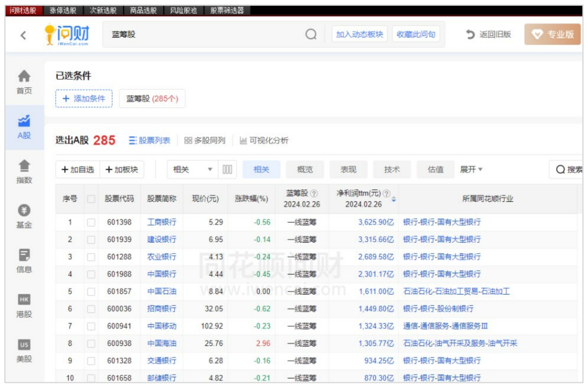Click 加板块 button
The image size is (588, 389).
pos(122,170)
